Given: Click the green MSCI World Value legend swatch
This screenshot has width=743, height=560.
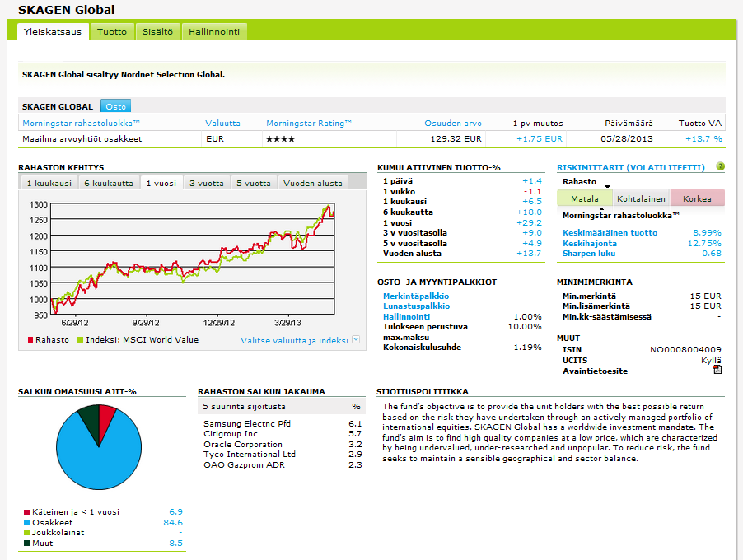Looking at the screenshot, I should pyautogui.click(x=80, y=339).
